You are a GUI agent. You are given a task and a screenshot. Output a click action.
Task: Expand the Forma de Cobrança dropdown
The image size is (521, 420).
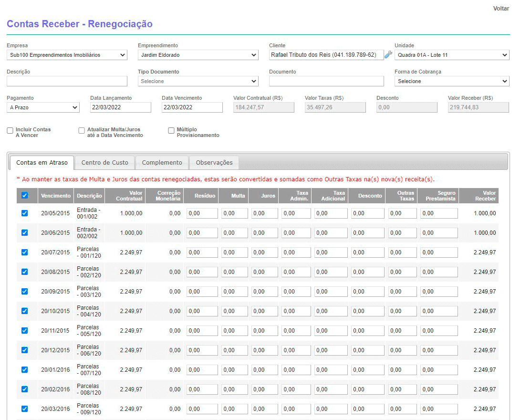(451, 81)
